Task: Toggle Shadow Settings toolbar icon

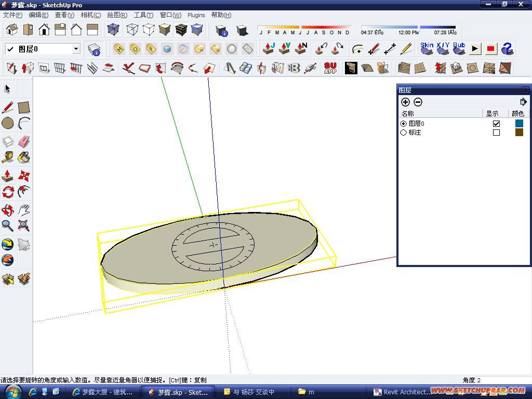Action: coord(221,30)
